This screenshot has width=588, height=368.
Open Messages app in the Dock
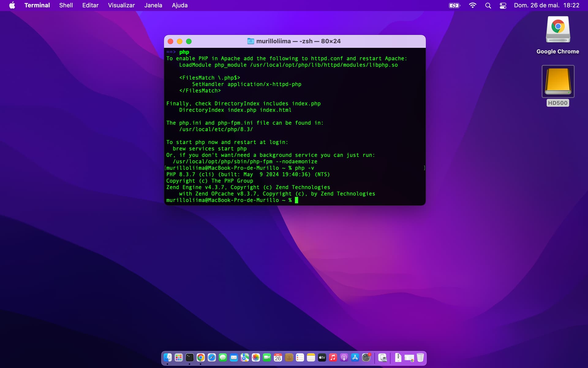click(223, 358)
